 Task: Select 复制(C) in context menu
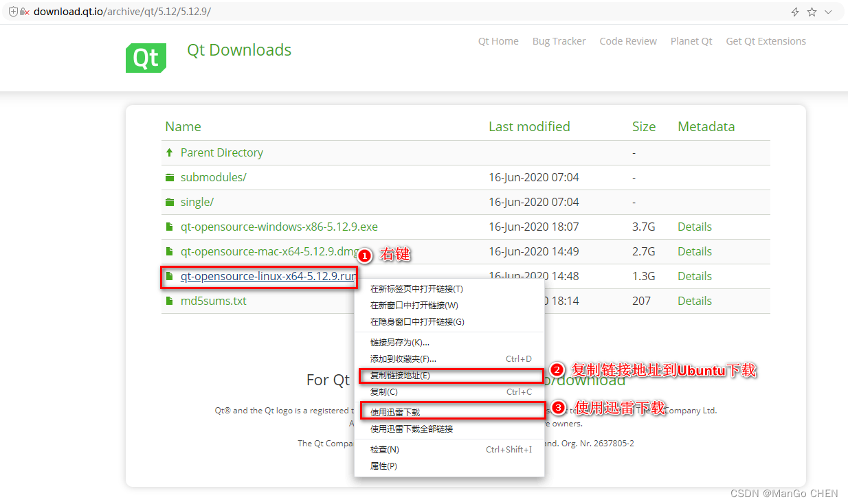(x=449, y=392)
